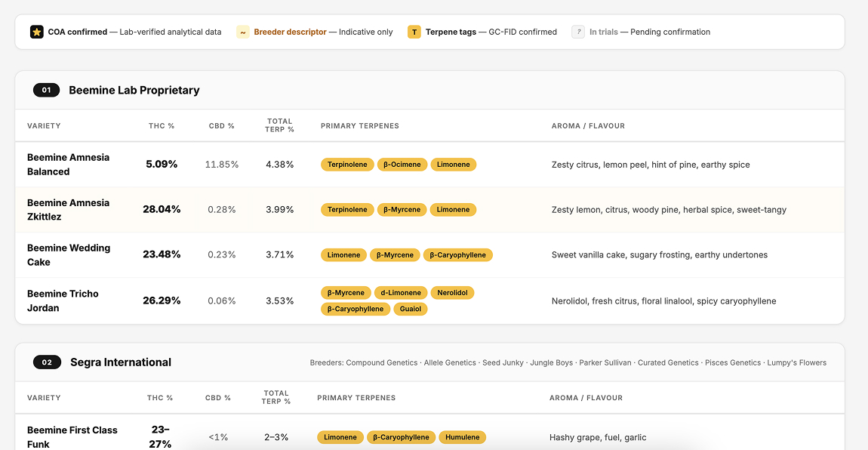Click the Breeders list text in Segra header
Screen dimensions: 868x450
(x=568, y=363)
